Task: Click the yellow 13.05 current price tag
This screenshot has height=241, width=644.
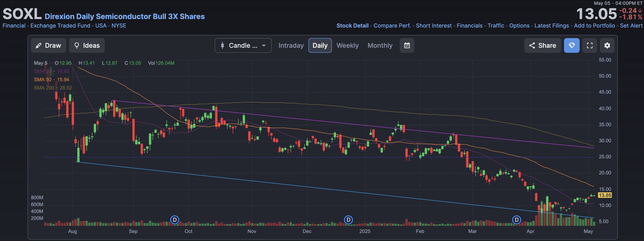Action: click(604, 195)
